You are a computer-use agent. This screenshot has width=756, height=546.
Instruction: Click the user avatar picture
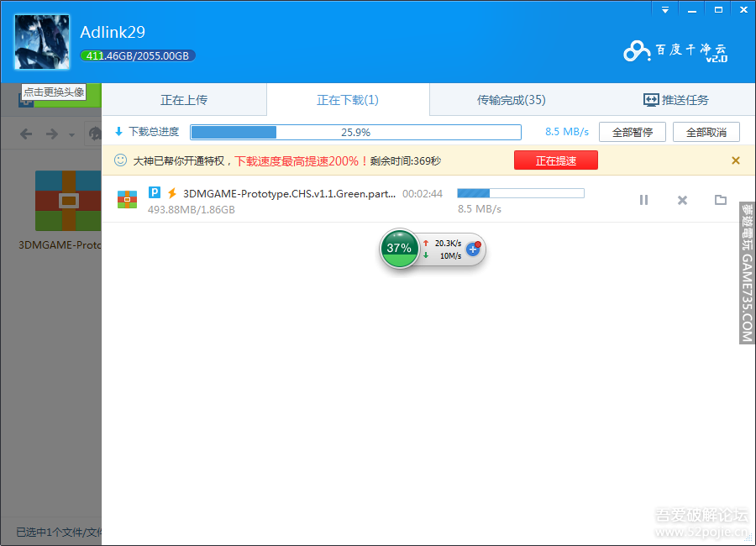(x=41, y=42)
